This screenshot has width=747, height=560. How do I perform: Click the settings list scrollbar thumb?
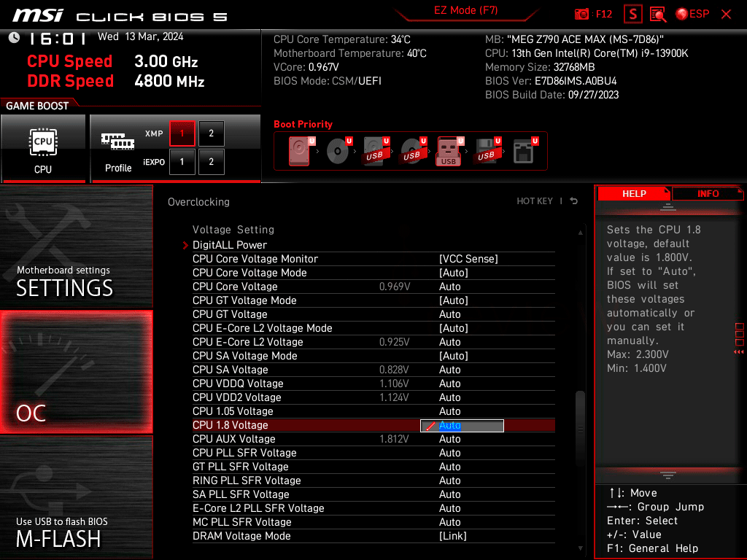click(580, 429)
